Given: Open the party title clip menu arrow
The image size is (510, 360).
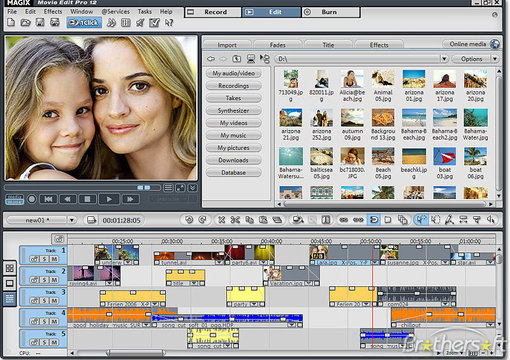Looking at the screenshot, I should 254,304.
